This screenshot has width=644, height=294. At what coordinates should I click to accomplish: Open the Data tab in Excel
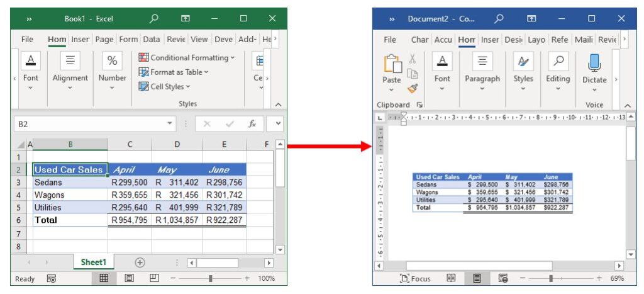click(x=152, y=39)
